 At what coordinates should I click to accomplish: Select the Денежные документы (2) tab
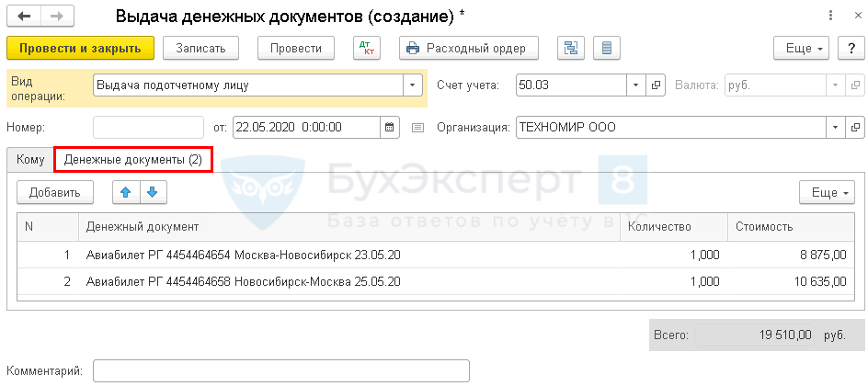(x=133, y=160)
